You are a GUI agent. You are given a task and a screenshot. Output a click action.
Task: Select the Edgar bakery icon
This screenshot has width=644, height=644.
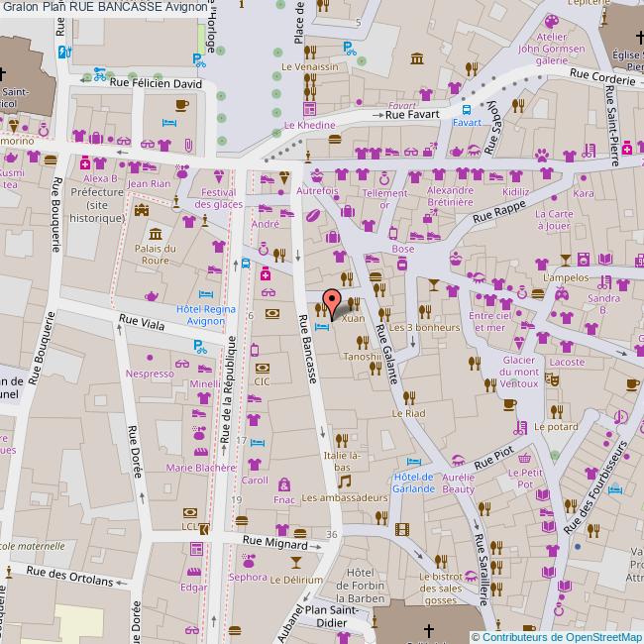coord(194,572)
